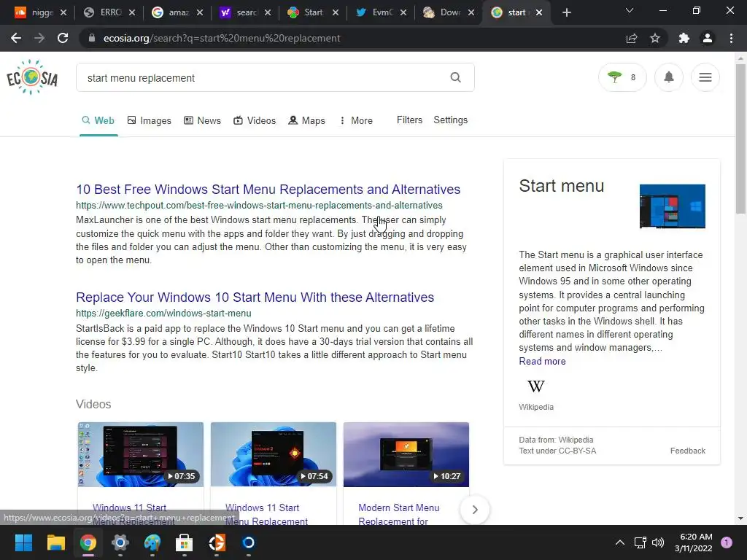747x560 pixels.
Task: Bookmark this page with star icon
Action: click(655, 38)
